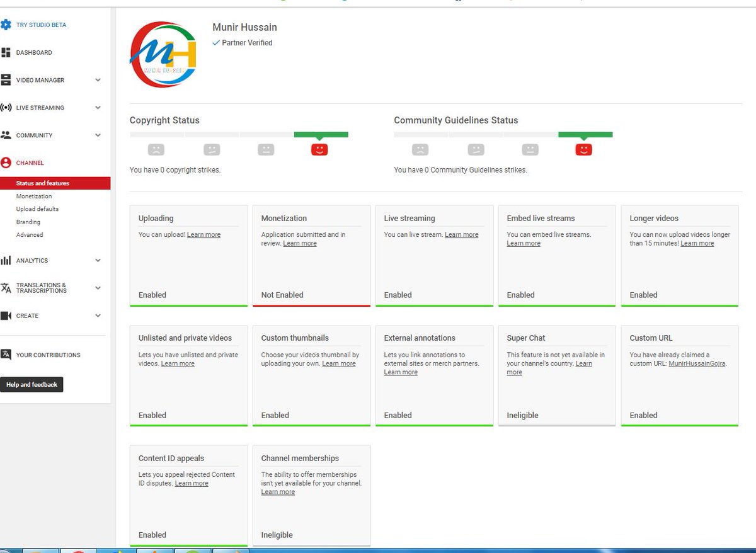The width and height of the screenshot is (756, 553).
Task: Open the Branding submenu item
Action: 28,222
